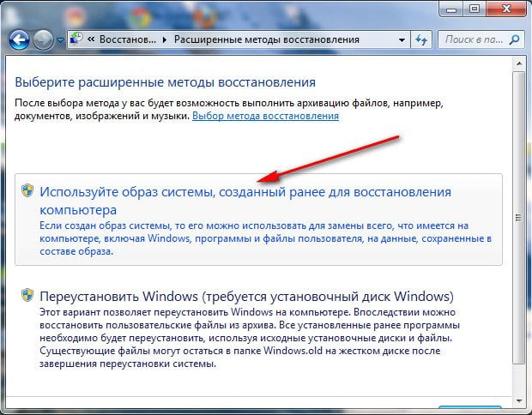Choose 'Используйте образ системы, созданный ранее' option

coord(245,200)
